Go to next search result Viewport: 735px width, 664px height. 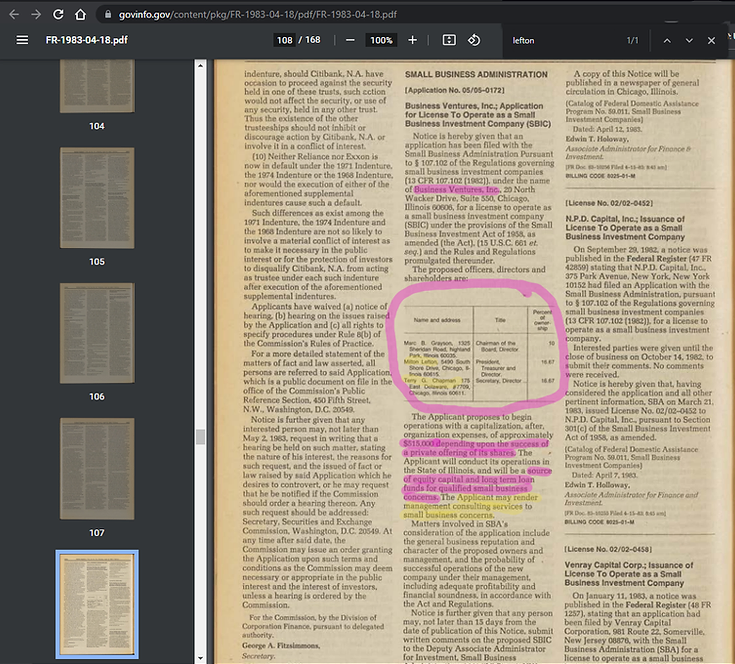coord(689,41)
